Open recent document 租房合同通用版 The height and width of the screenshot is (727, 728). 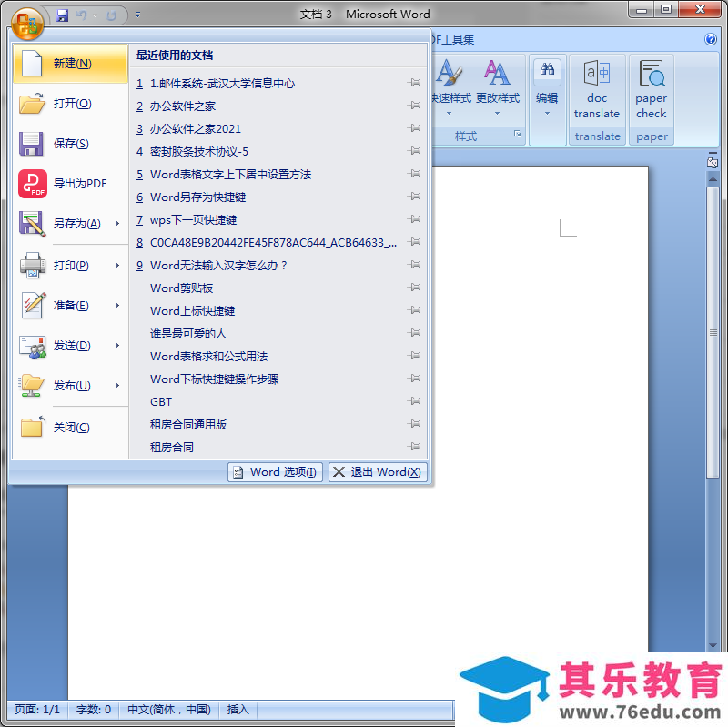(x=188, y=425)
